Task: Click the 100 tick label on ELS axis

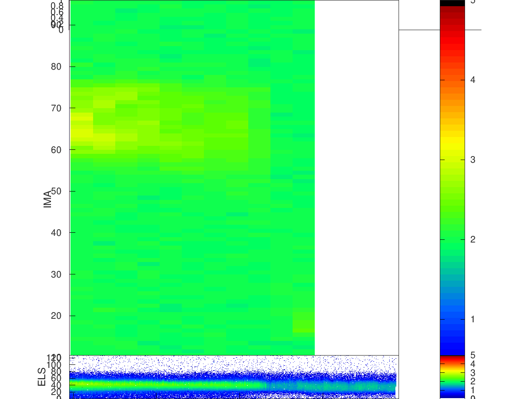Action: coord(54,364)
